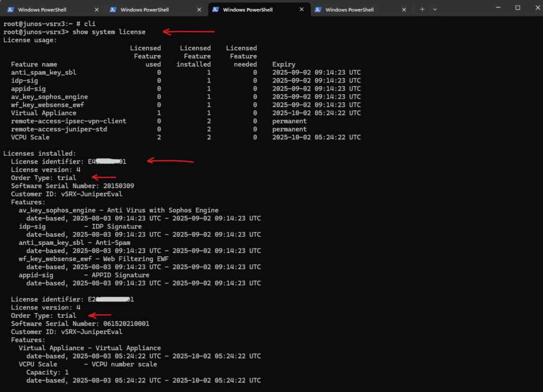Switch to the first Windows PowerShell tab

pyautogui.click(x=53, y=10)
